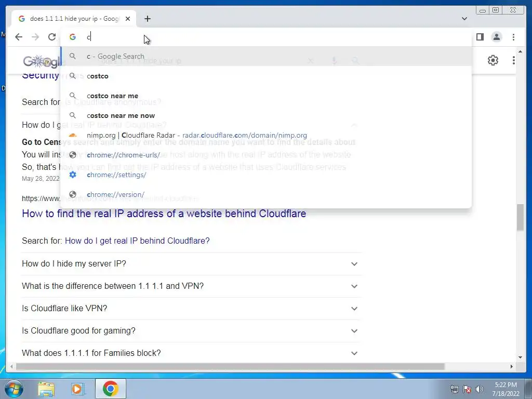Open the Chrome profile avatar menu
The image size is (532, 399).
tap(496, 37)
